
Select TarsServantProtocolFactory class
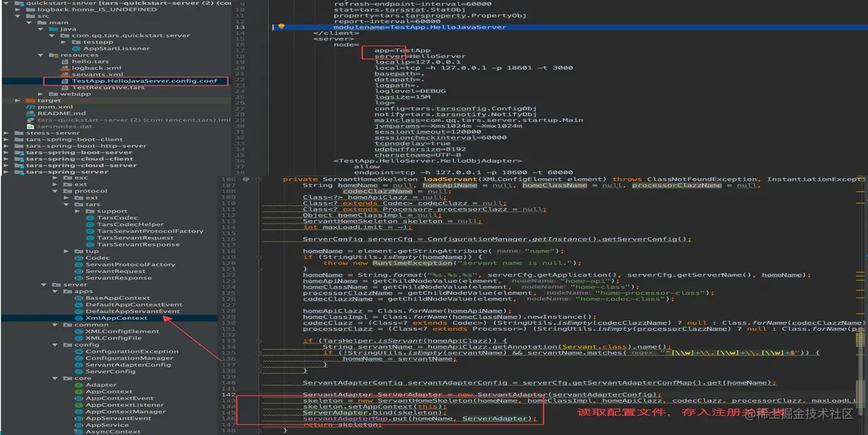pyautogui.click(x=150, y=231)
